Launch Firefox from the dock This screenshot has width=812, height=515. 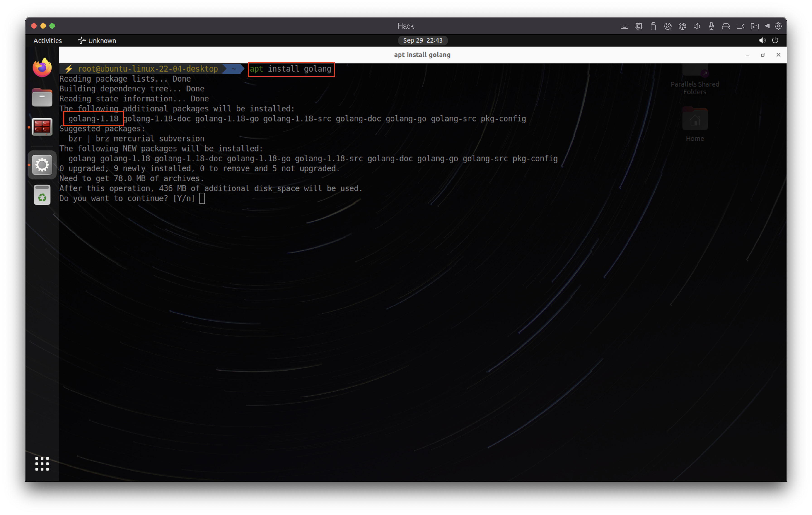pos(42,67)
